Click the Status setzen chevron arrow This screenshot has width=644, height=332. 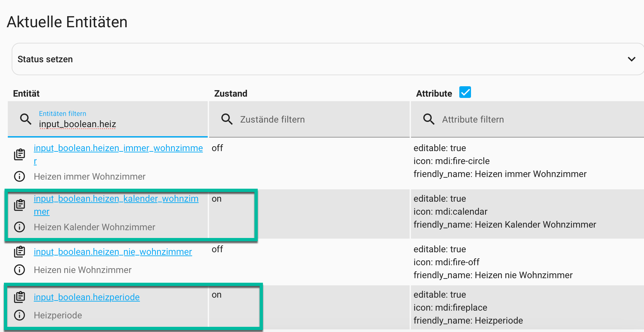[x=631, y=59]
